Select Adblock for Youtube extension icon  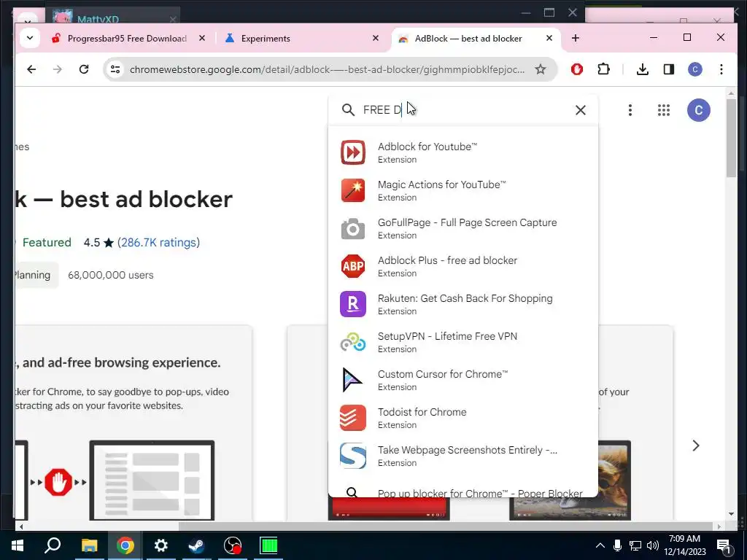[353, 152]
